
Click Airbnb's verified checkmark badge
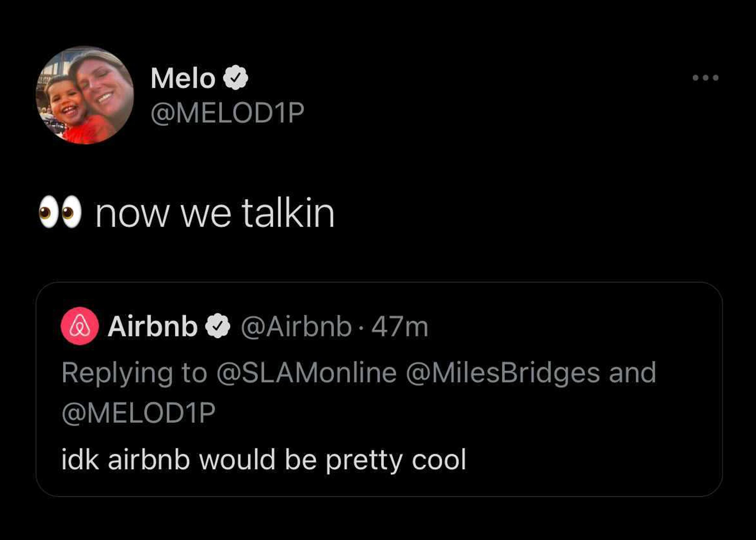pyautogui.click(x=217, y=326)
